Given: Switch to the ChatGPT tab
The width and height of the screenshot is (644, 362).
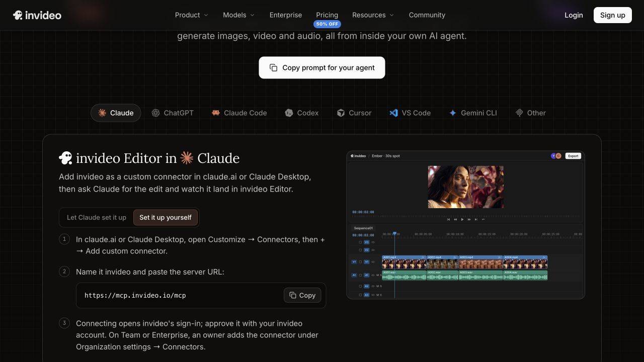Looking at the screenshot, I should click(x=173, y=113).
